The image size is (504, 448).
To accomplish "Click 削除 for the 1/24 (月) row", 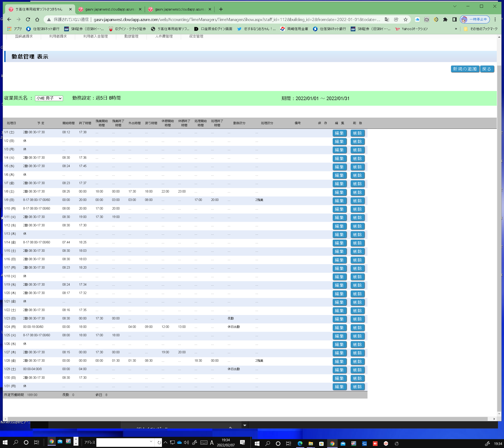I will [x=357, y=327].
